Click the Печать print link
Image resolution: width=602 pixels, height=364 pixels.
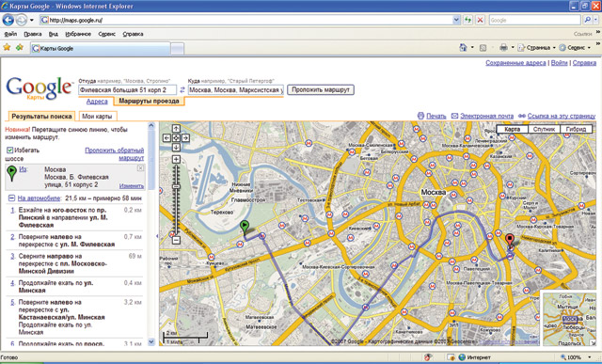tap(436, 116)
